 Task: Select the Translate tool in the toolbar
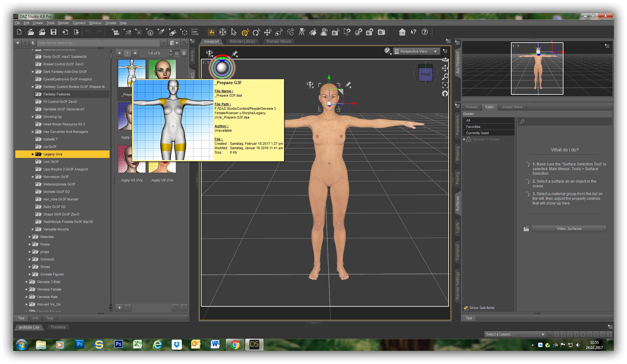[268, 32]
